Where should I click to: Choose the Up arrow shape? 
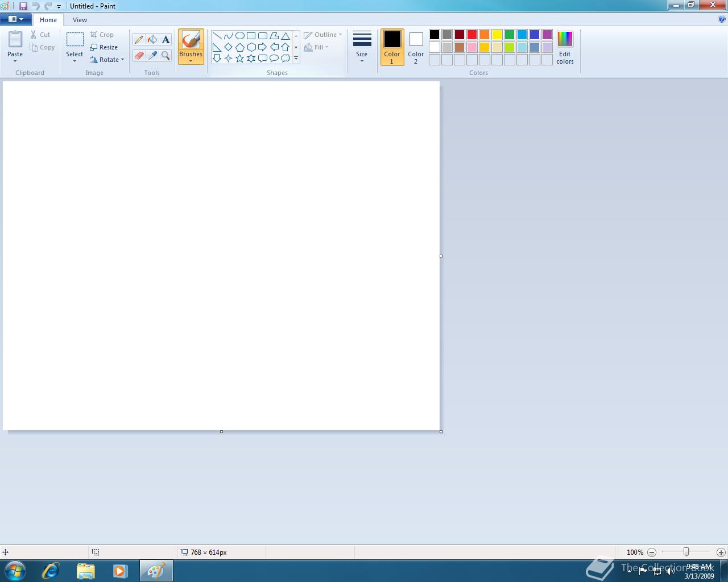pos(286,47)
